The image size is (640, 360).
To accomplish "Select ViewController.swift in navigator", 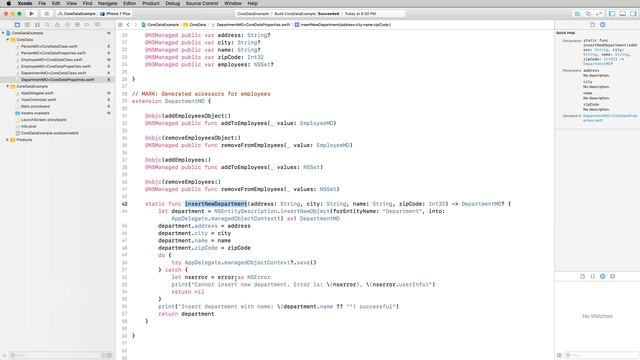I will click(x=38, y=100).
